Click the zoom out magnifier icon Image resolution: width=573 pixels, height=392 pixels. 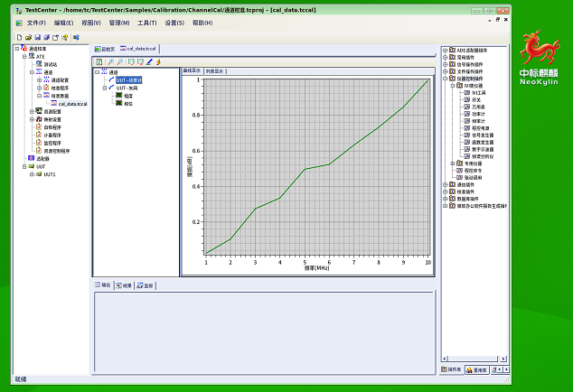tap(119, 61)
